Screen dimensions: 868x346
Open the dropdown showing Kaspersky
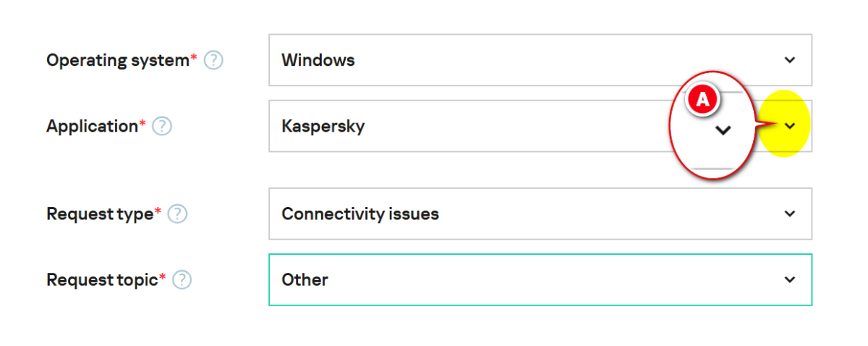(463, 126)
